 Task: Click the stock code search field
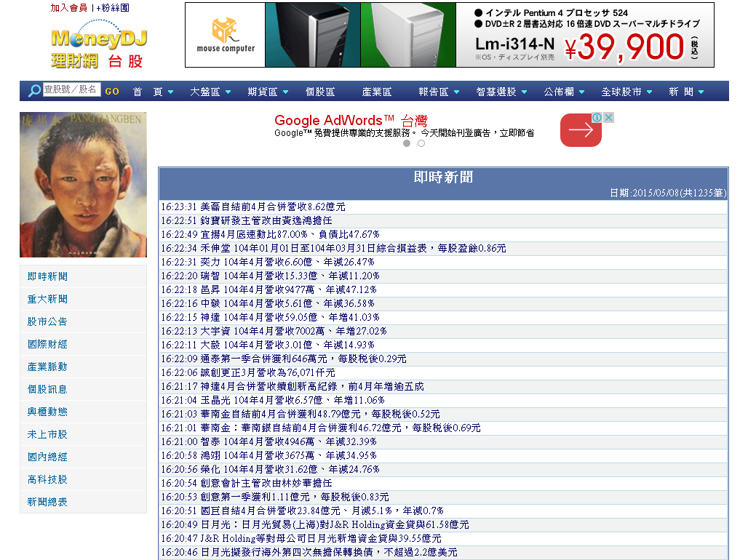pyautogui.click(x=71, y=90)
